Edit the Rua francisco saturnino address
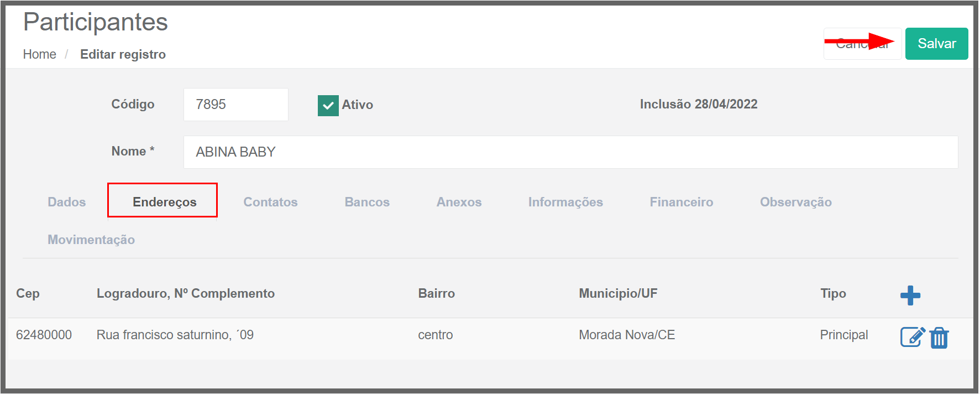Image resolution: width=980 pixels, height=394 pixels. [x=912, y=336]
